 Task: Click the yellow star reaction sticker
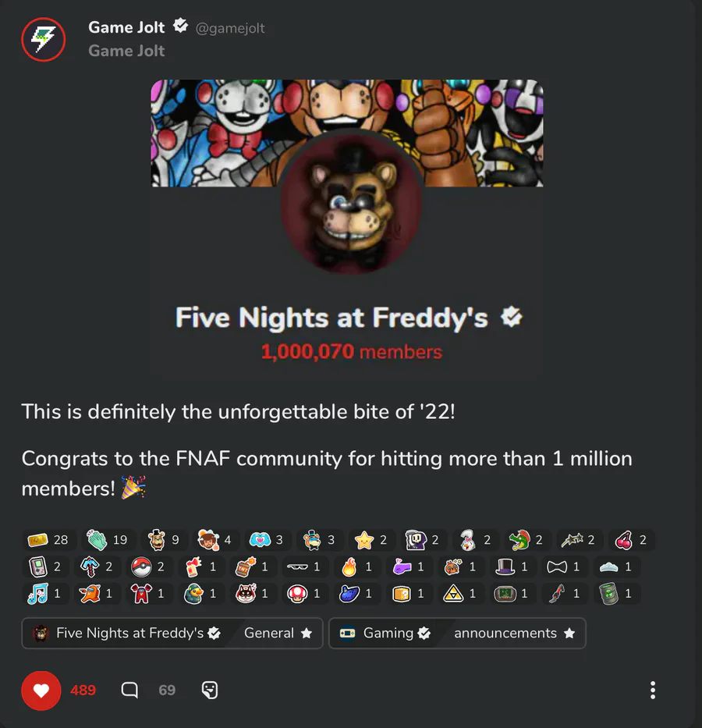370,539
